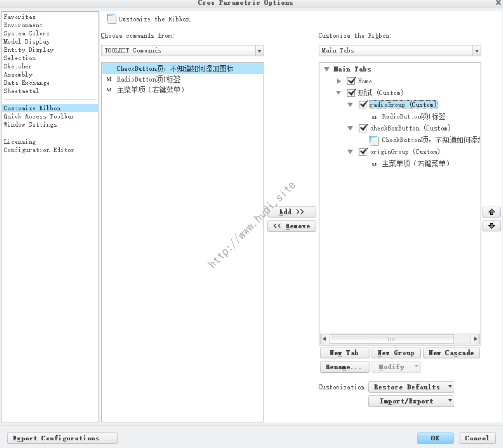
Task: Open Environment options page
Action: coord(23,25)
